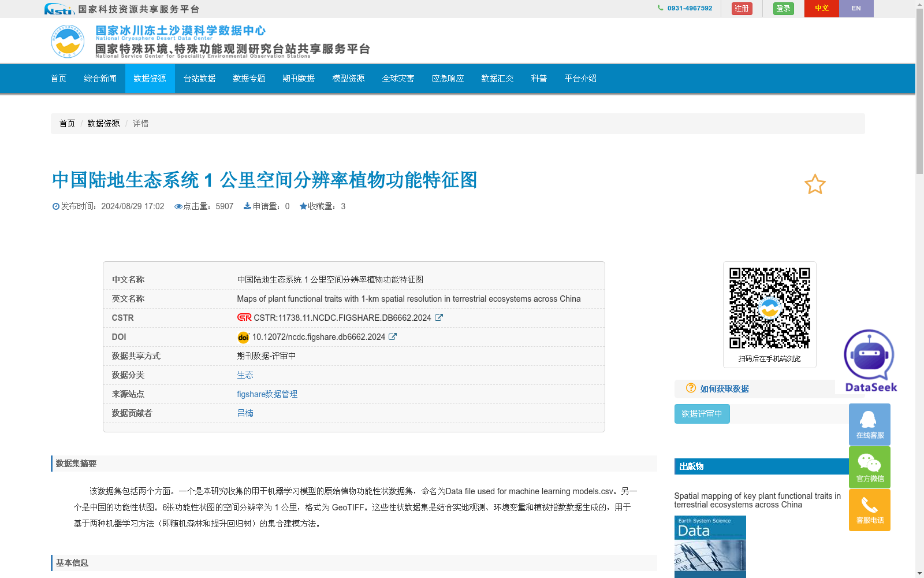Click the phone number 0931-4967592
The width and height of the screenshot is (924, 578).
[x=690, y=9]
